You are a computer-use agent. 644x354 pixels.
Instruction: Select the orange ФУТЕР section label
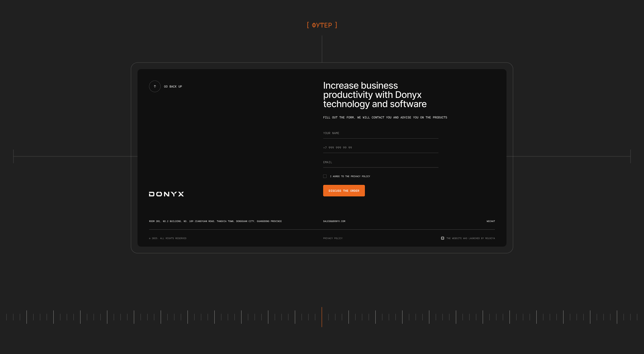click(x=322, y=26)
